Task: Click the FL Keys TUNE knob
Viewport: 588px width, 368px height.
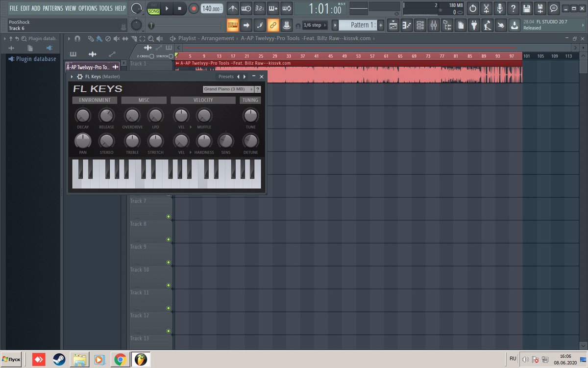Action: pos(250,116)
